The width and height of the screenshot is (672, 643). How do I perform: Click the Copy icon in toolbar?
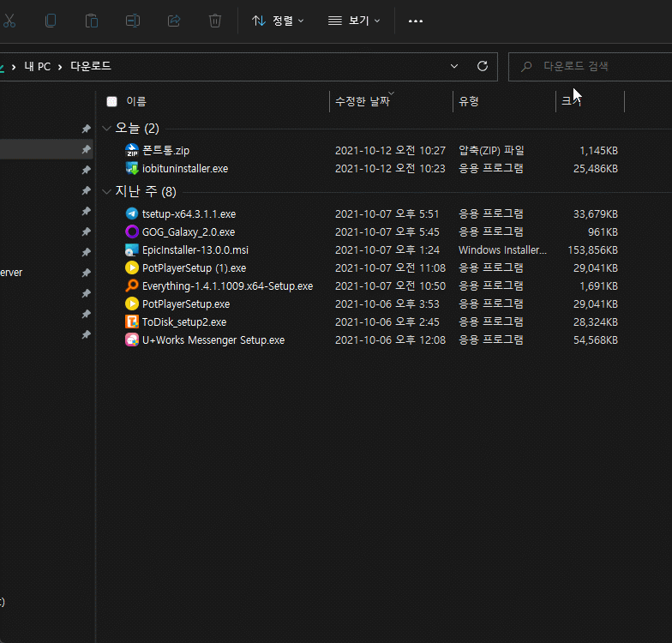pos(50,21)
